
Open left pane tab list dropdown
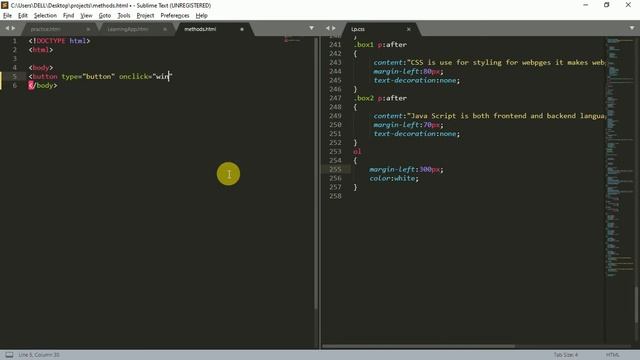click(x=311, y=28)
